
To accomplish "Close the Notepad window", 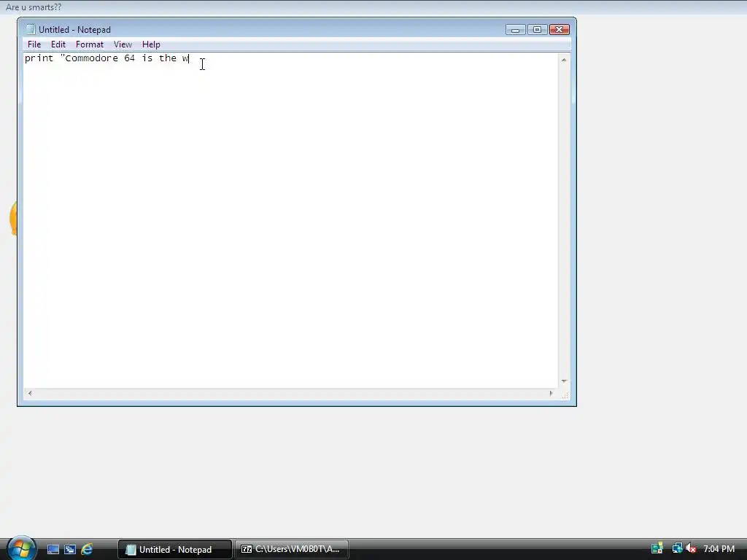I will [560, 30].
